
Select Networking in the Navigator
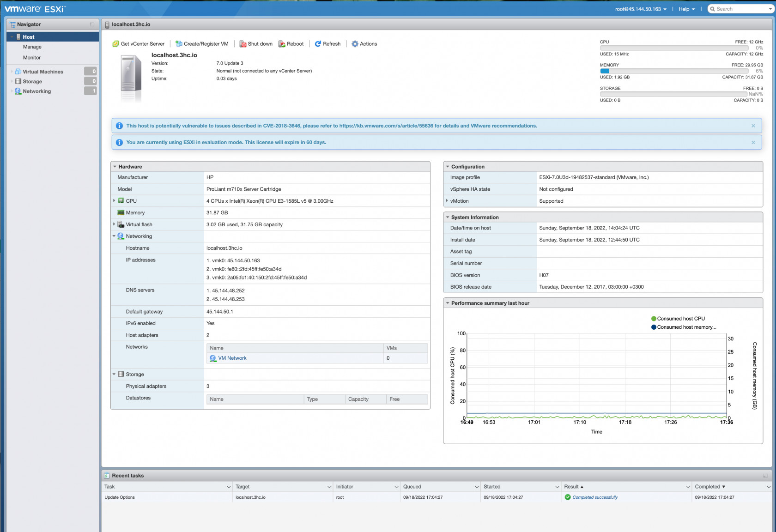click(x=36, y=91)
